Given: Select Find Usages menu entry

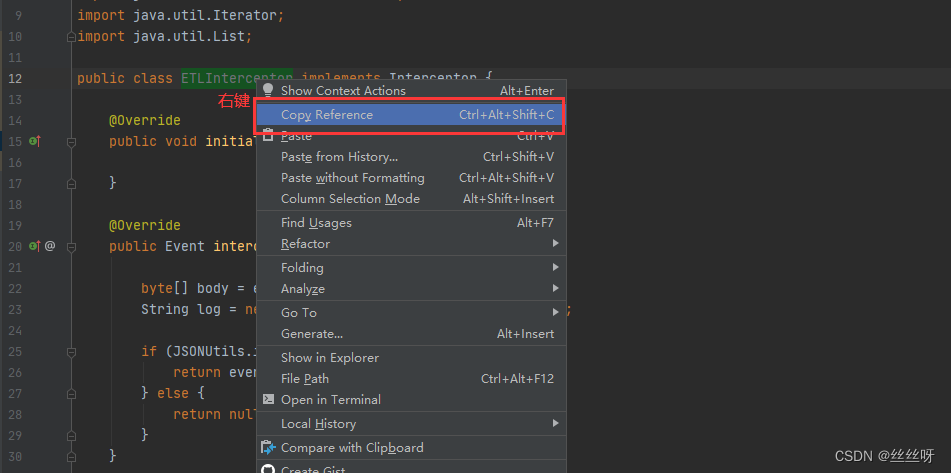Looking at the screenshot, I should tap(411, 223).
